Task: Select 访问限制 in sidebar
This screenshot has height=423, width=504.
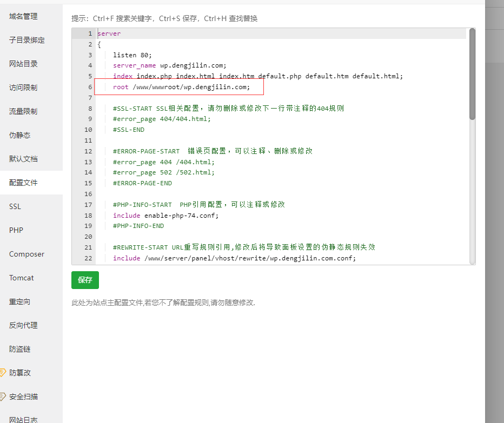Action: coord(23,88)
